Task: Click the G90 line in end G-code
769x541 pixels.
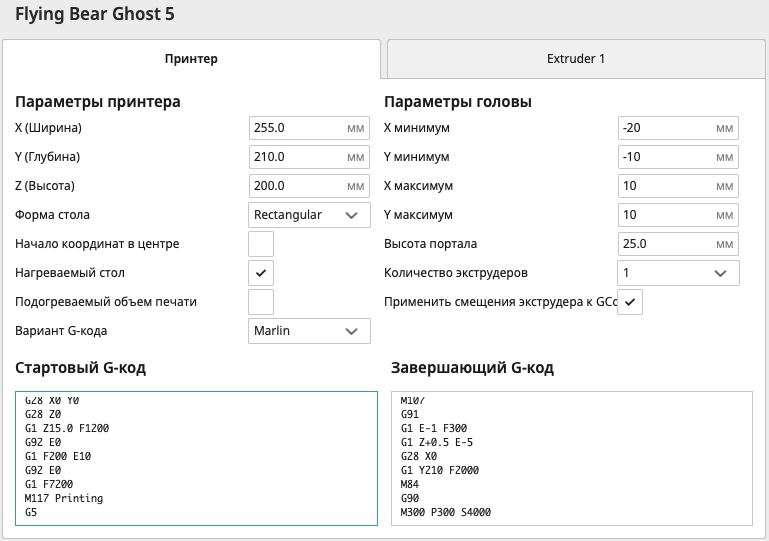Action: click(410, 498)
